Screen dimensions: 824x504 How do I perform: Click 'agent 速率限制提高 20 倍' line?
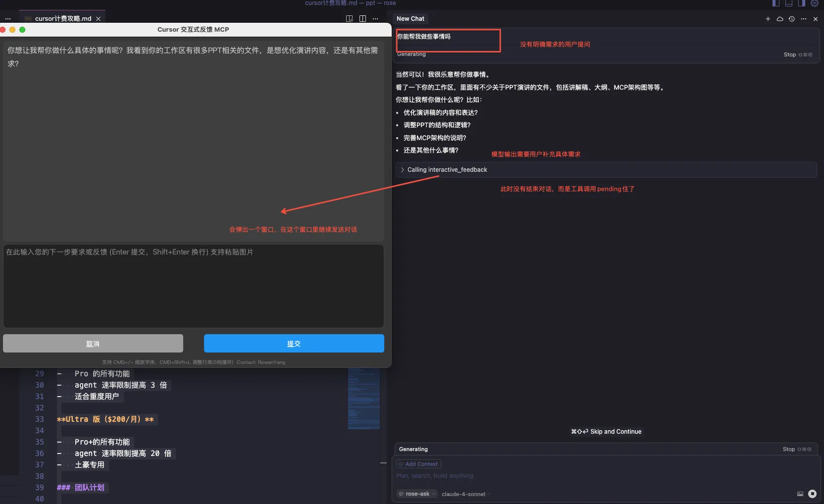[123, 454]
